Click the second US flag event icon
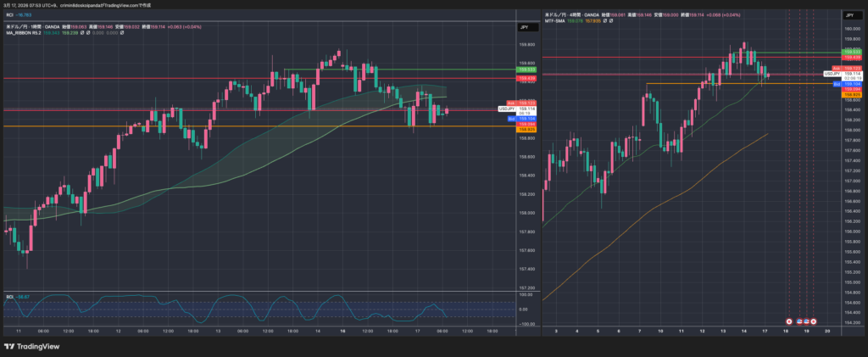The width and height of the screenshot is (868, 357). click(x=806, y=321)
